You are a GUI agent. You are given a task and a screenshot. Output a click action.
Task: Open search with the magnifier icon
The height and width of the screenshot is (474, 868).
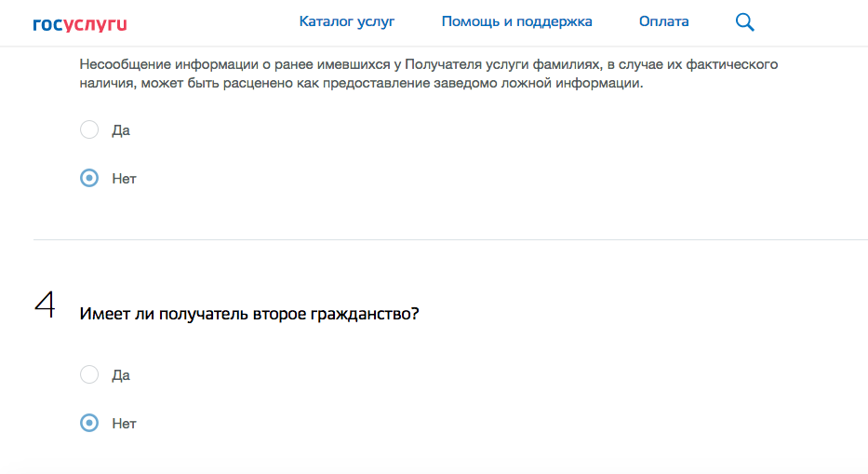744,22
